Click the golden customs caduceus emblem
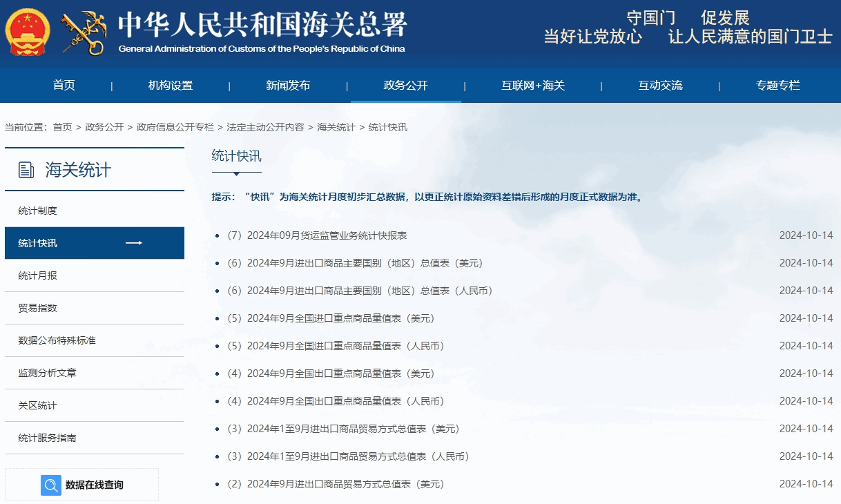This screenshot has width=841, height=504. (x=83, y=30)
